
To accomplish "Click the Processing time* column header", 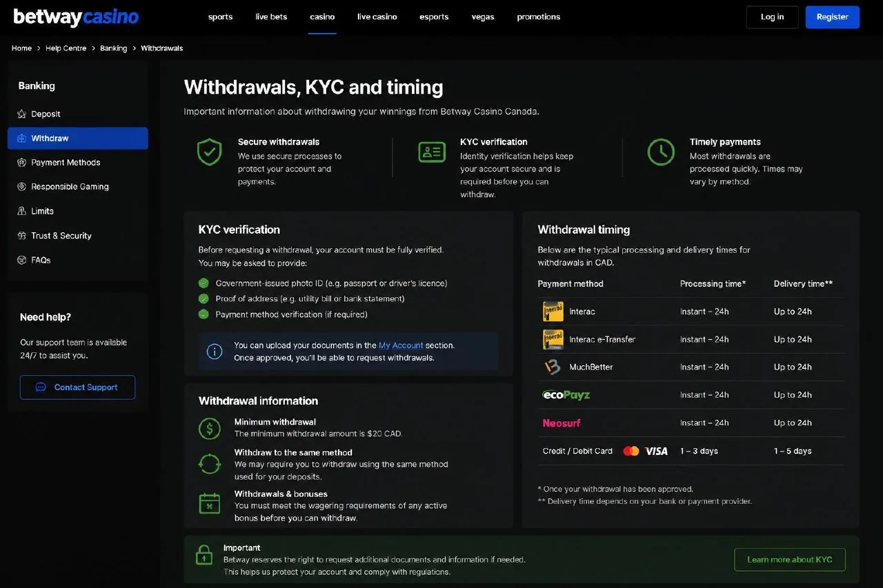I will pos(713,284).
